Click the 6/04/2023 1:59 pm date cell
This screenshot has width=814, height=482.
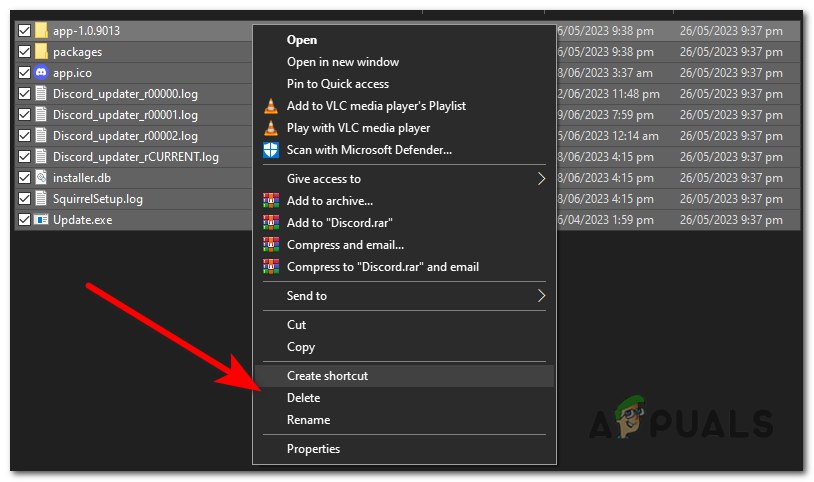(x=605, y=220)
